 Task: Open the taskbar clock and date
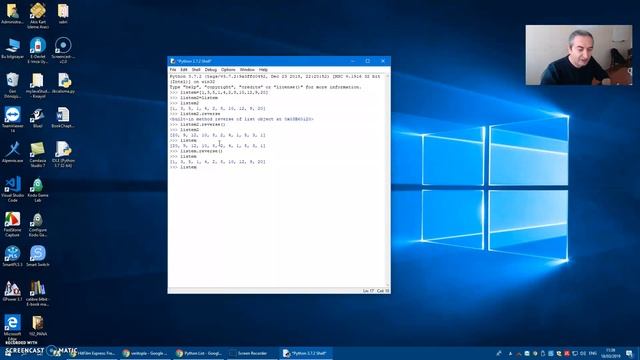611,353
